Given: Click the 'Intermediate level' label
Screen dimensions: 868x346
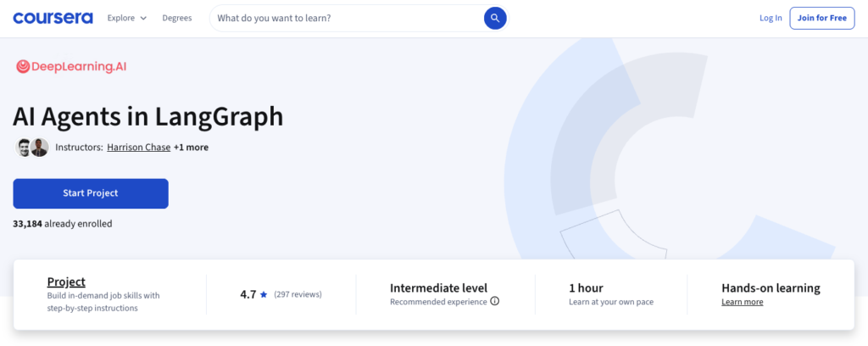Looking at the screenshot, I should point(439,287).
